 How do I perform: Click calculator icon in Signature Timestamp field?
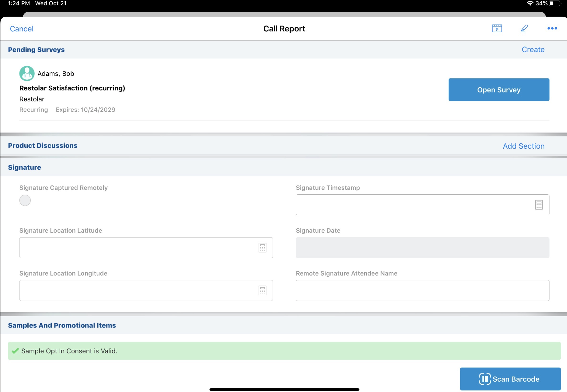coord(539,205)
